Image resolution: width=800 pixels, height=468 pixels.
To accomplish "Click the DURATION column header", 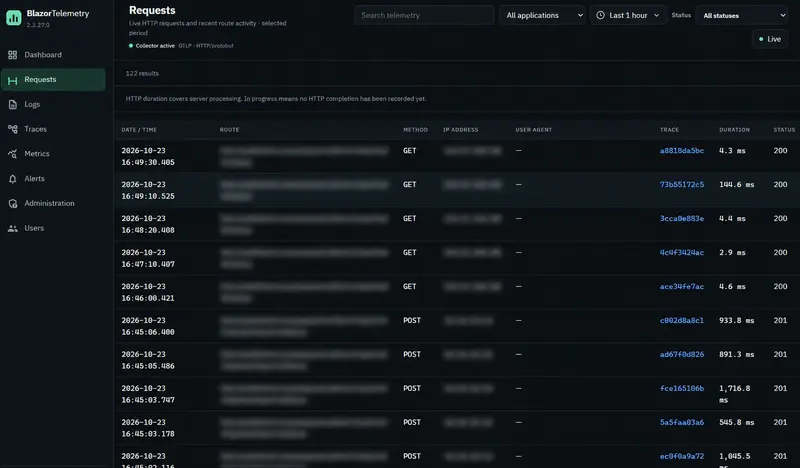I will tap(734, 130).
